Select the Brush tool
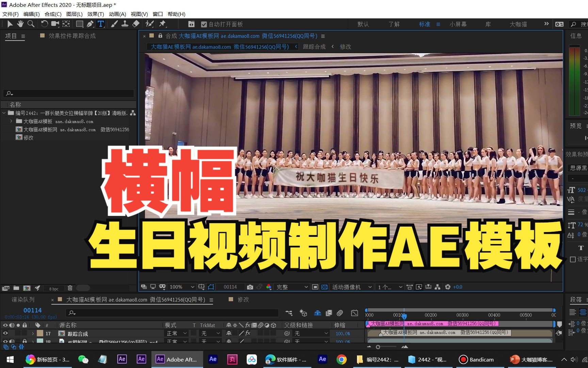This screenshot has width=588, height=368. click(114, 24)
